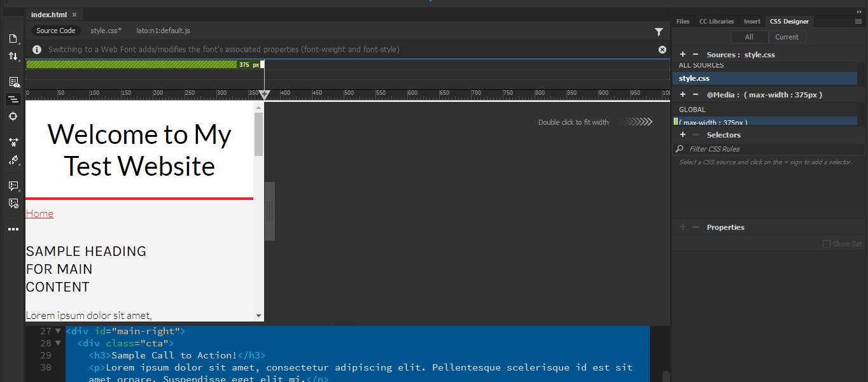Add a new CSS source with the plus icon
Image resolution: width=868 pixels, height=382 pixels.
click(x=682, y=54)
